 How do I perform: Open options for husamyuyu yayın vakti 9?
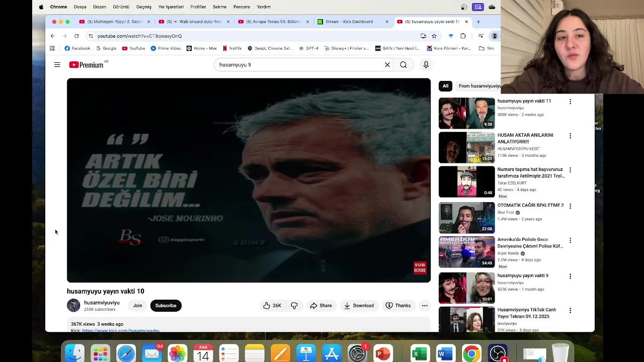[570, 277]
